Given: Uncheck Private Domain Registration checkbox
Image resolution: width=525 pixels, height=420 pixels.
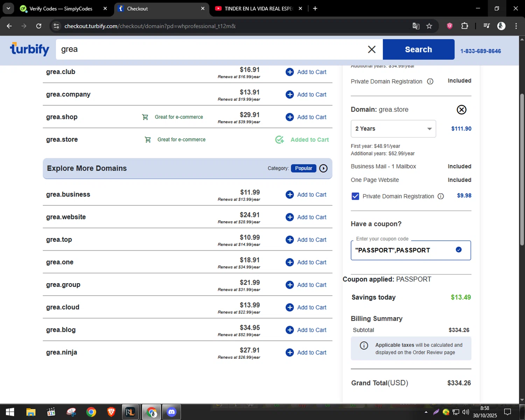Looking at the screenshot, I should (x=355, y=196).
